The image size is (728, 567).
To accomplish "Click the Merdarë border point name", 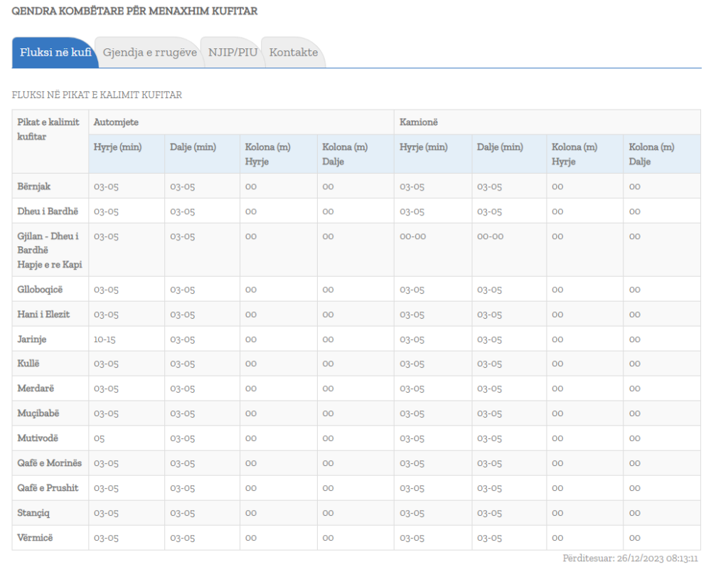I will tap(36, 388).
